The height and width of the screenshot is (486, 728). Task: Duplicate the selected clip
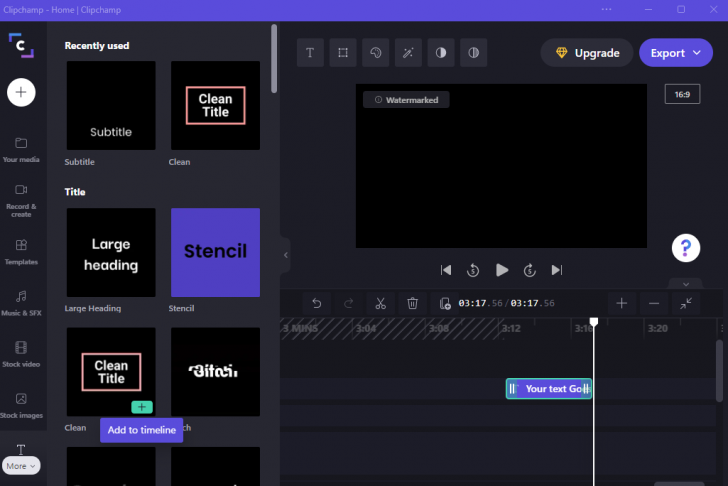point(444,304)
